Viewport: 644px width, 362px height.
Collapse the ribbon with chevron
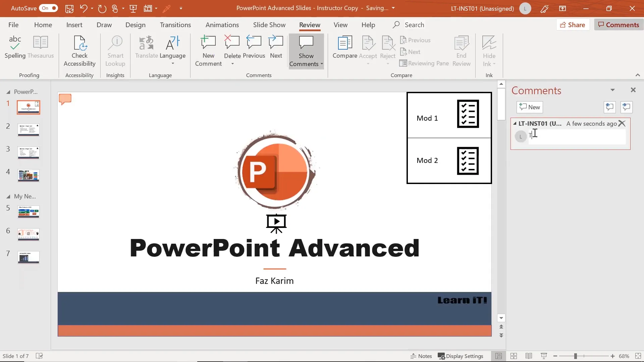pyautogui.click(x=638, y=75)
